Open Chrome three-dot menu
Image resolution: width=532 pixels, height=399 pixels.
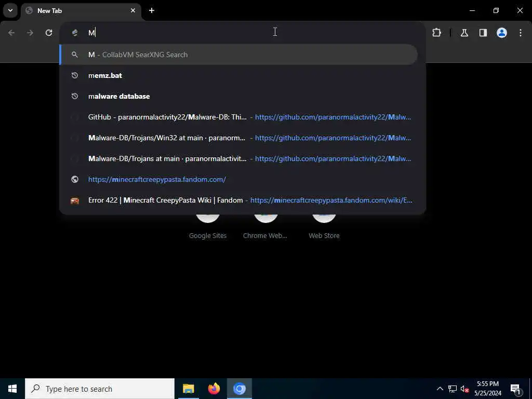click(521, 33)
